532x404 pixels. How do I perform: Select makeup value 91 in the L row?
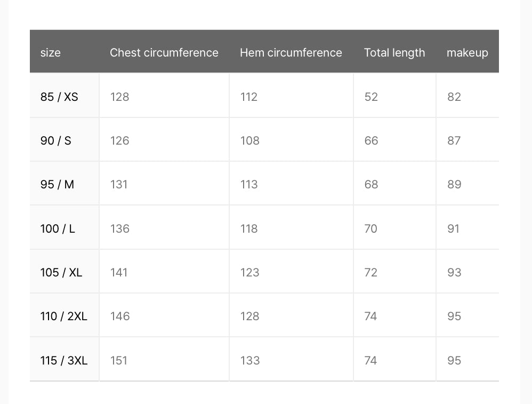[x=454, y=228]
